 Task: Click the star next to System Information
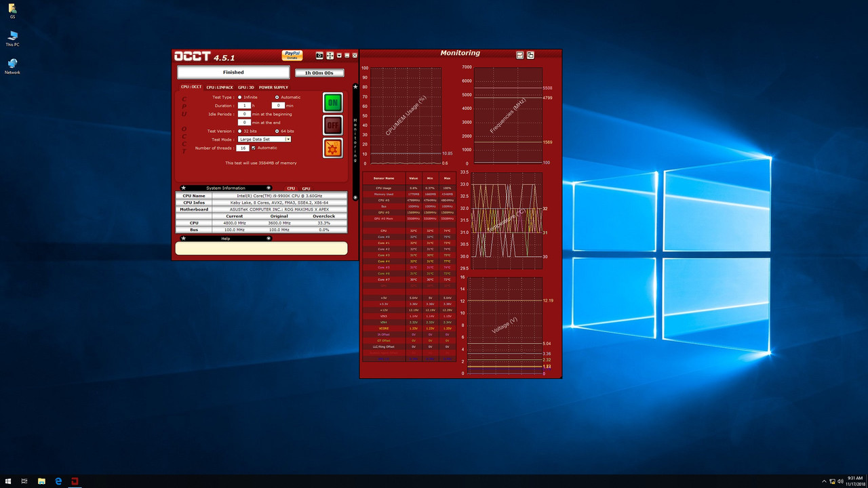coord(183,188)
